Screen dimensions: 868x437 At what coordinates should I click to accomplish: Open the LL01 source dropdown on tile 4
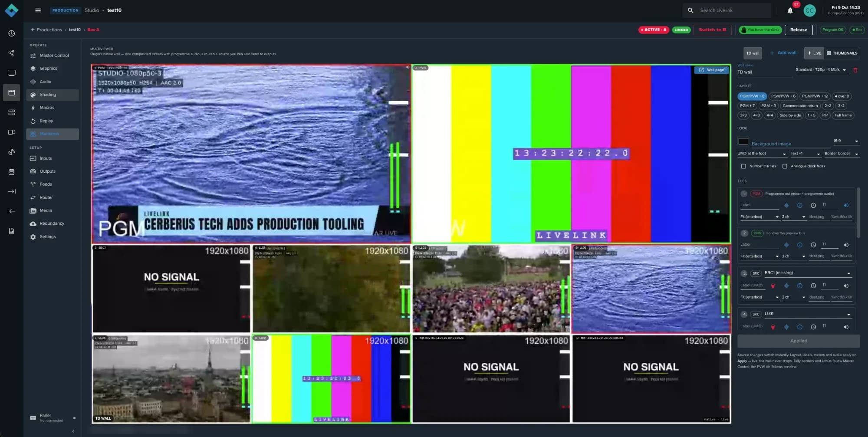click(x=807, y=314)
